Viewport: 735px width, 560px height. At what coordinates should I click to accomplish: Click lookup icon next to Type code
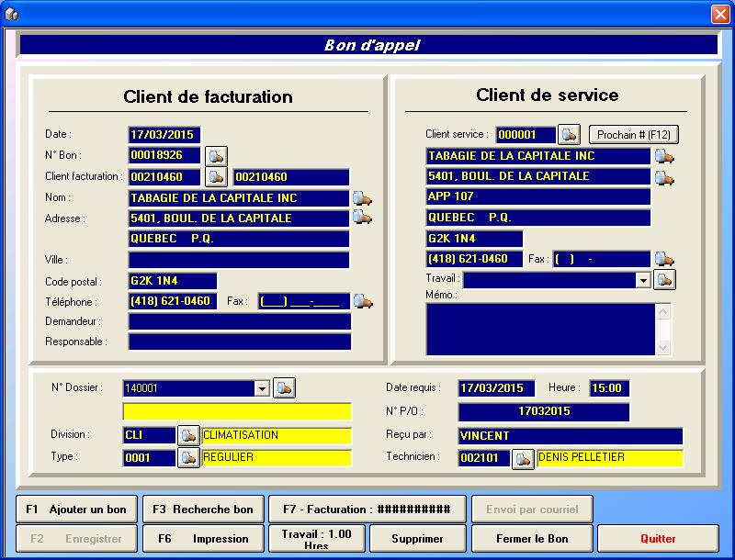coord(188,456)
